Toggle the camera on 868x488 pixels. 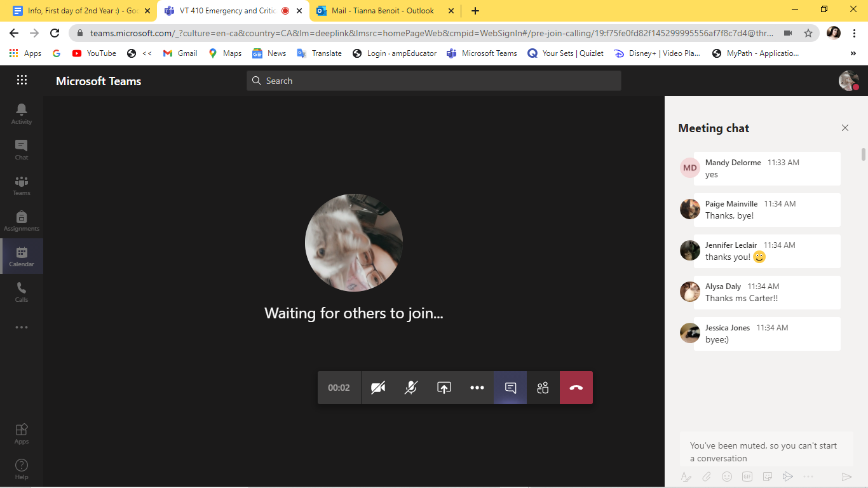tap(377, 387)
